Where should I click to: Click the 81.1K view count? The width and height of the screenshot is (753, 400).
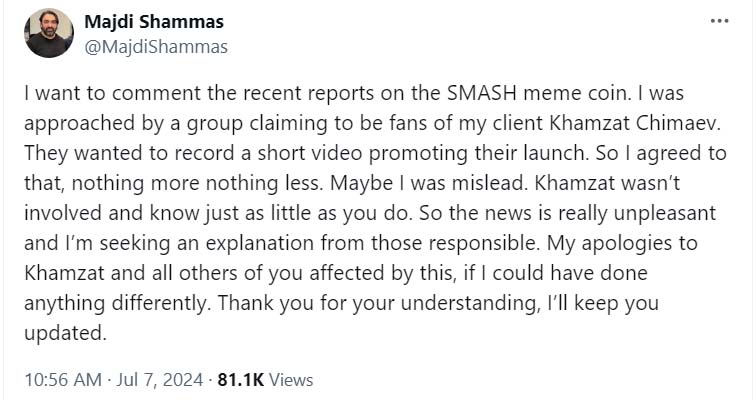241,380
